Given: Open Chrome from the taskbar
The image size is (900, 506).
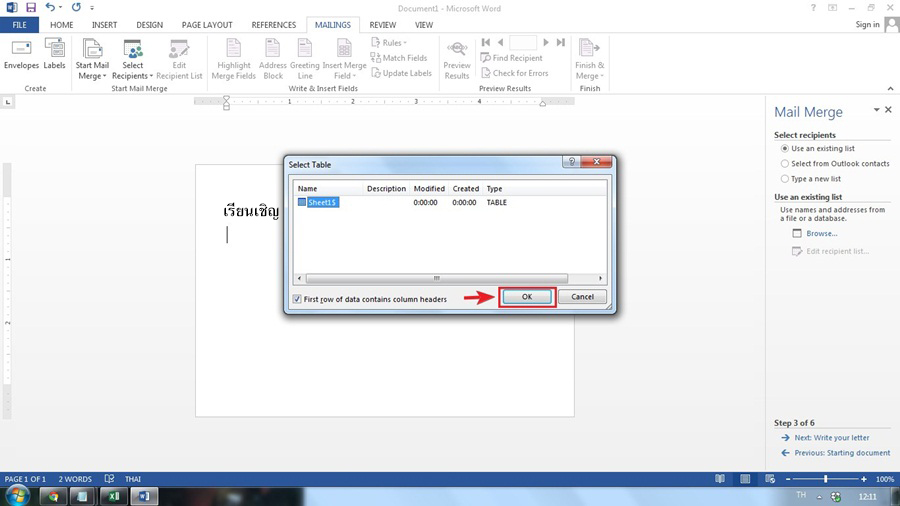Looking at the screenshot, I should tap(53, 496).
